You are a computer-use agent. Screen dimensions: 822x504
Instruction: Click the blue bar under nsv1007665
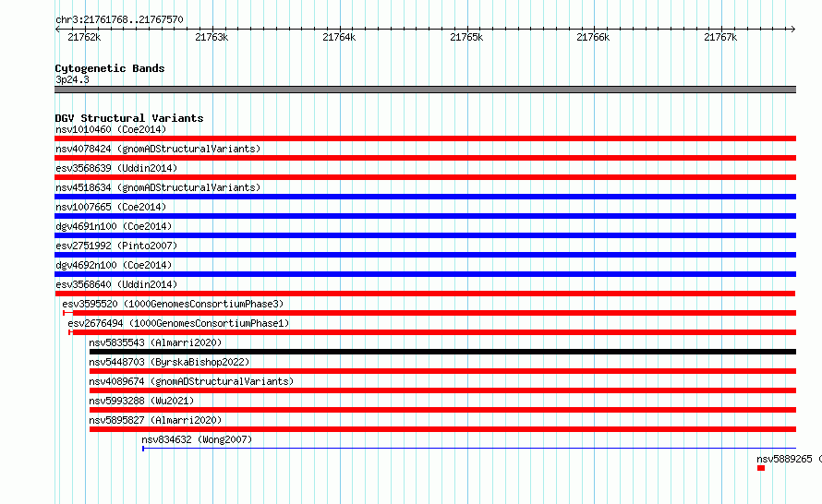pyautogui.click(x=425, y=216)
